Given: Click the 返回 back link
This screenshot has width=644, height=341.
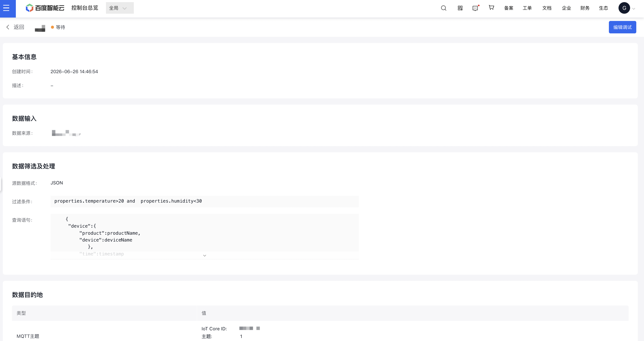Looking at the screenshot, I should click(19, 27).
